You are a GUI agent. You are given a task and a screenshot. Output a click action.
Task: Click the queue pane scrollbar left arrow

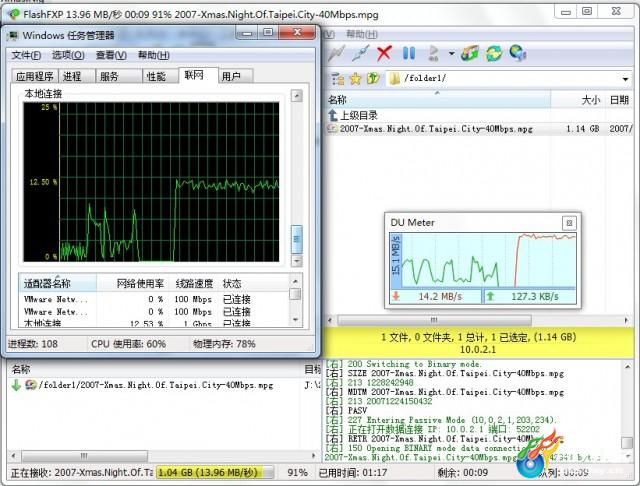(x=14, y=455)
